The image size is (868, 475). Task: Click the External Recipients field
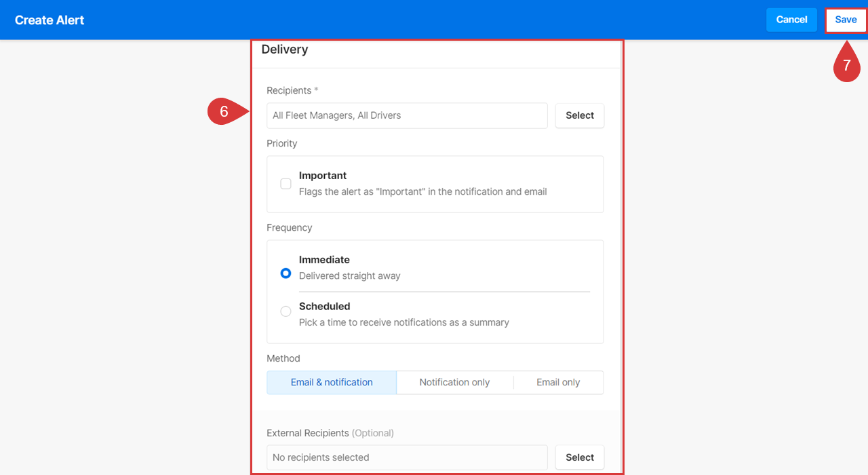tap(407, 457)
